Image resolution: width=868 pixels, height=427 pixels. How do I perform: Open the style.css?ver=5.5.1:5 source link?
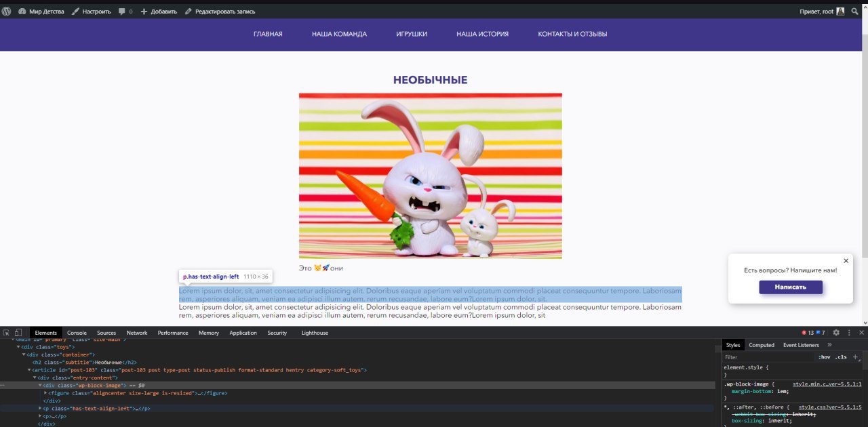(830, 407)
